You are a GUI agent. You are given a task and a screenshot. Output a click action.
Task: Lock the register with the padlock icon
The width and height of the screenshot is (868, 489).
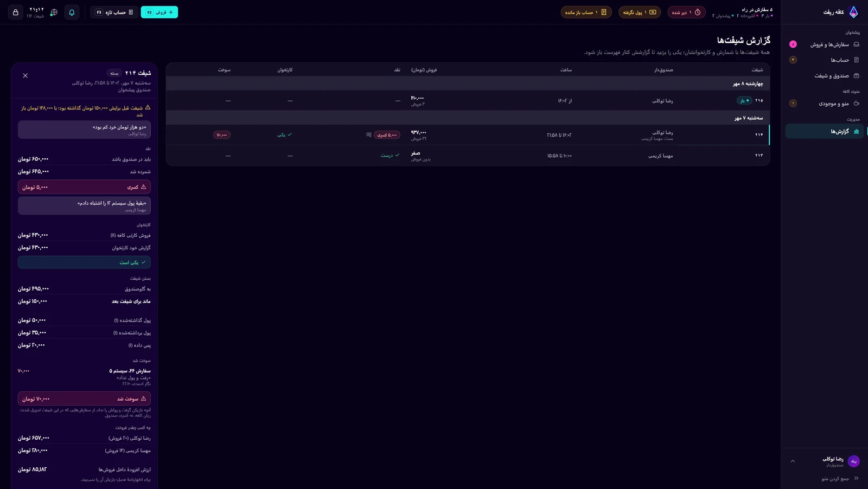click(15, 12)
